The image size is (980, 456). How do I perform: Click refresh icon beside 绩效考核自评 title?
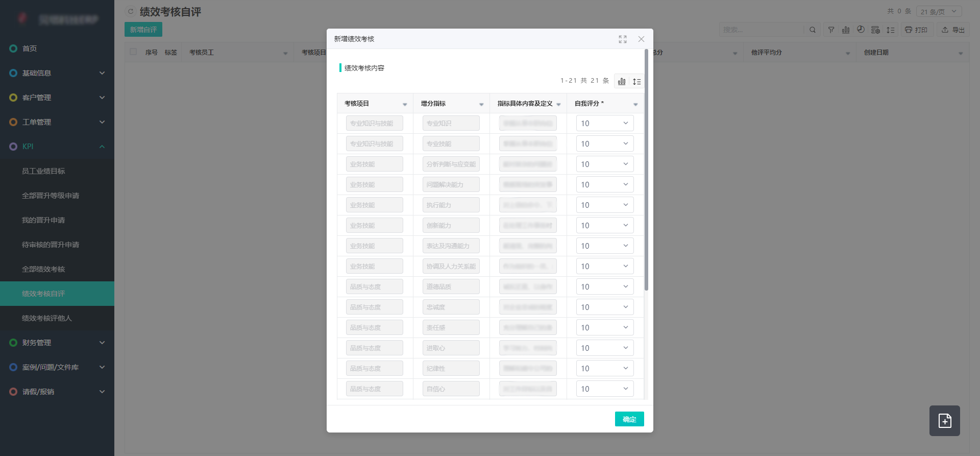(131, 11)
